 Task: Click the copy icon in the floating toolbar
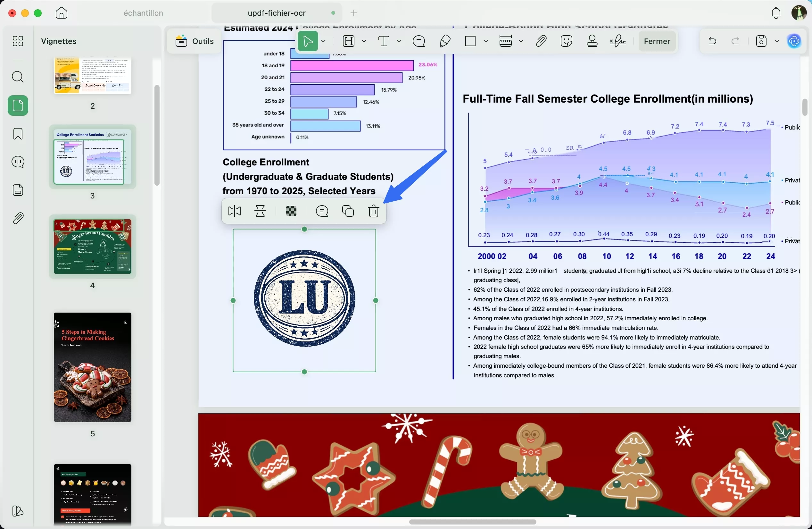tap(348, 211)
